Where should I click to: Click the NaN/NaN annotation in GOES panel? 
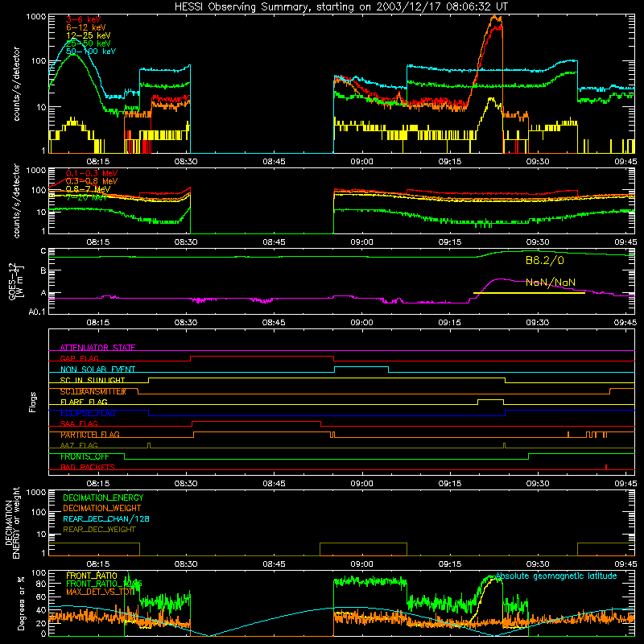pyautogui.click(x=551, y=283)
